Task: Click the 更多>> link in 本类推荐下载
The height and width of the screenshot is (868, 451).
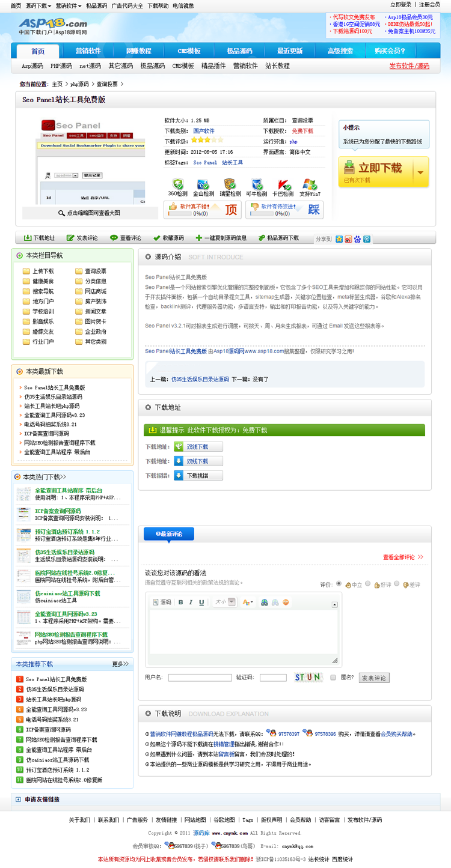Action: (x=120, y=664)
